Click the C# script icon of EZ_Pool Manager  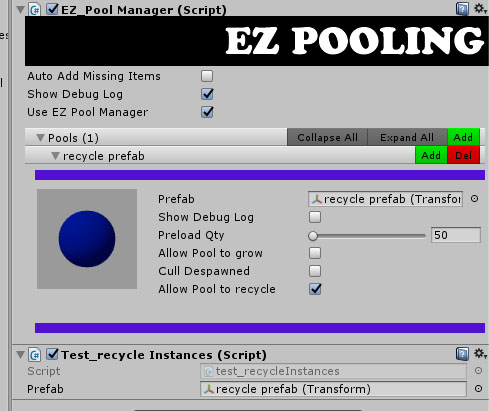pos(35,10)
